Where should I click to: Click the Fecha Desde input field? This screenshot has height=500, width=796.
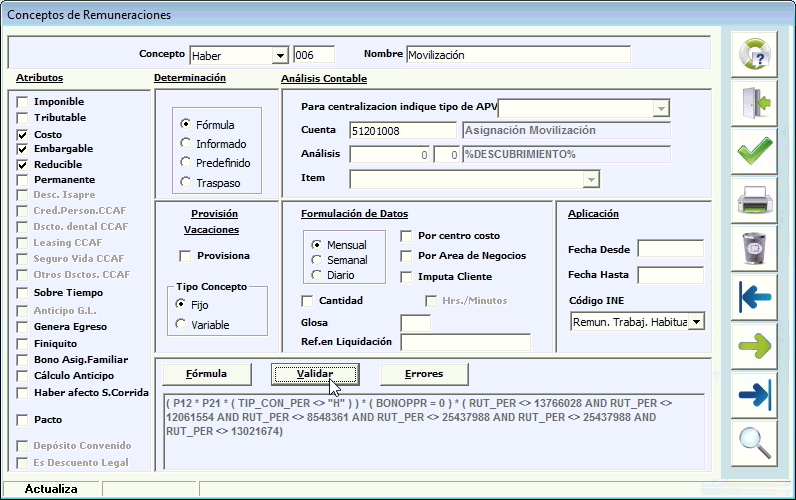(x=670, y=248)
